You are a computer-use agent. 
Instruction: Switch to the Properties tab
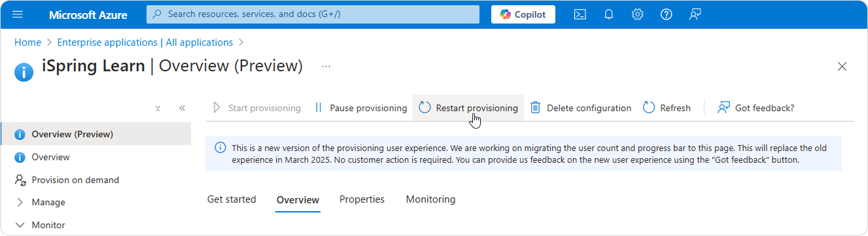[362, 199]
